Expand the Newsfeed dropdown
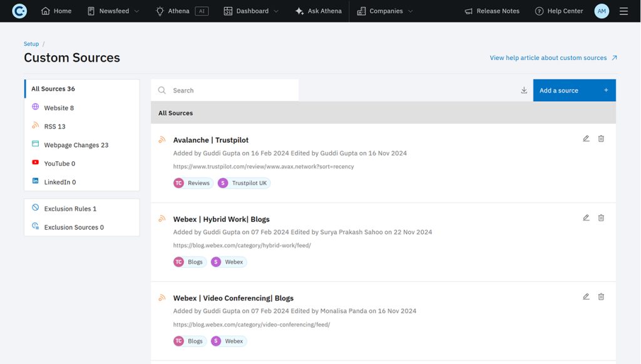This screenshot has width=641, height=364. 113,11
